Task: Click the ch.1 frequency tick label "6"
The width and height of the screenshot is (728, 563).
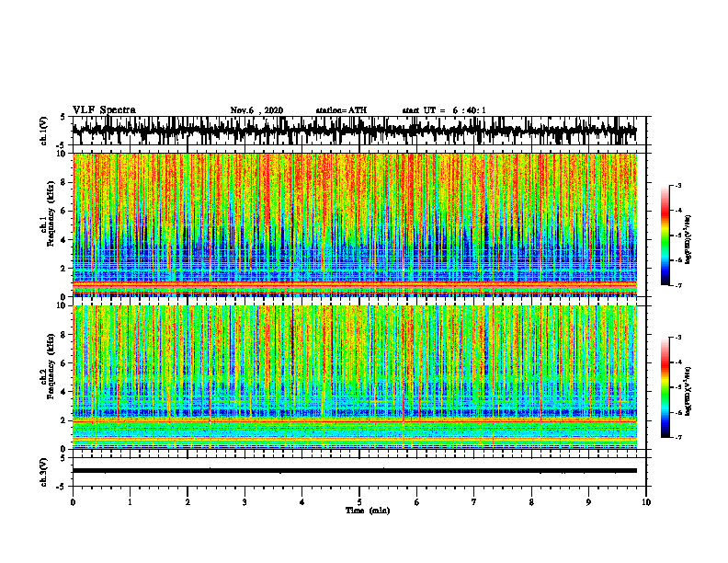Action: pos(65,212)
